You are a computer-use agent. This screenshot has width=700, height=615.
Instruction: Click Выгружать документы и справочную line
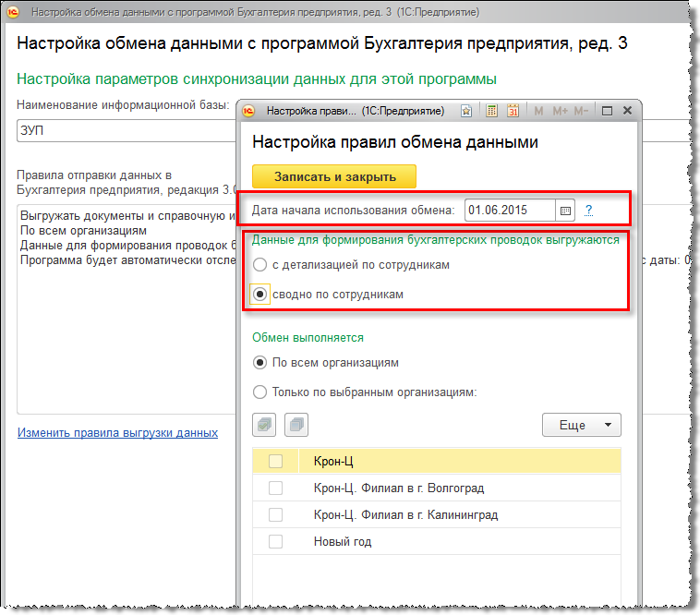click(x=128, y=215)
